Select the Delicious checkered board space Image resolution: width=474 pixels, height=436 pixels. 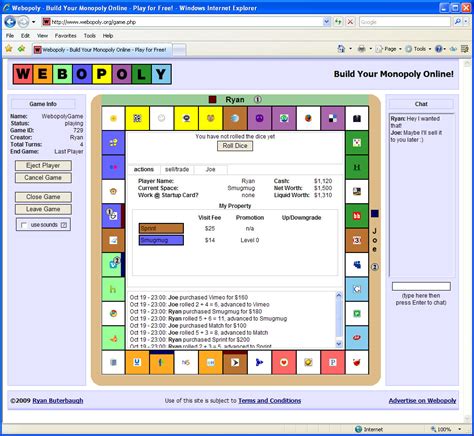pos(332,118)
